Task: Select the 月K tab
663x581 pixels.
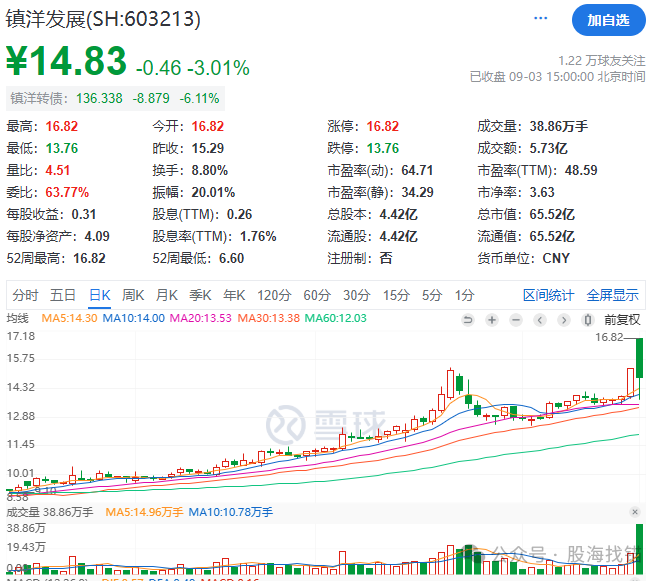Action: click(167, 295)
